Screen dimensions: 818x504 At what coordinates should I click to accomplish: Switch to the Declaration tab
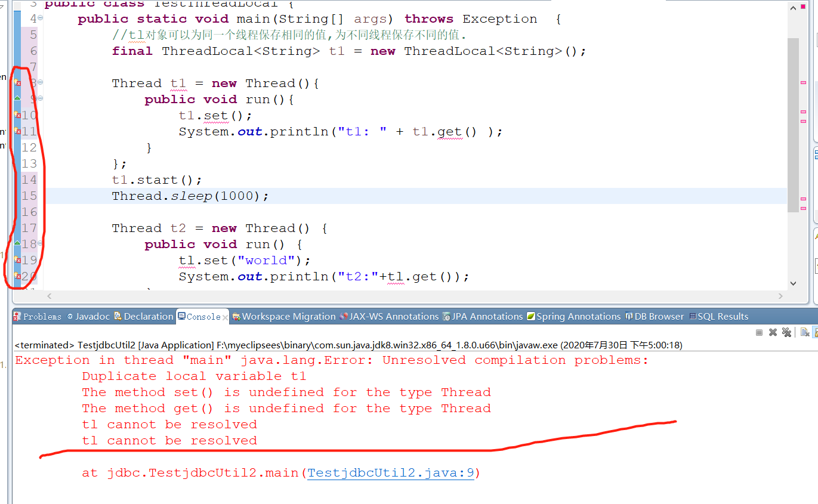(144, 317)
